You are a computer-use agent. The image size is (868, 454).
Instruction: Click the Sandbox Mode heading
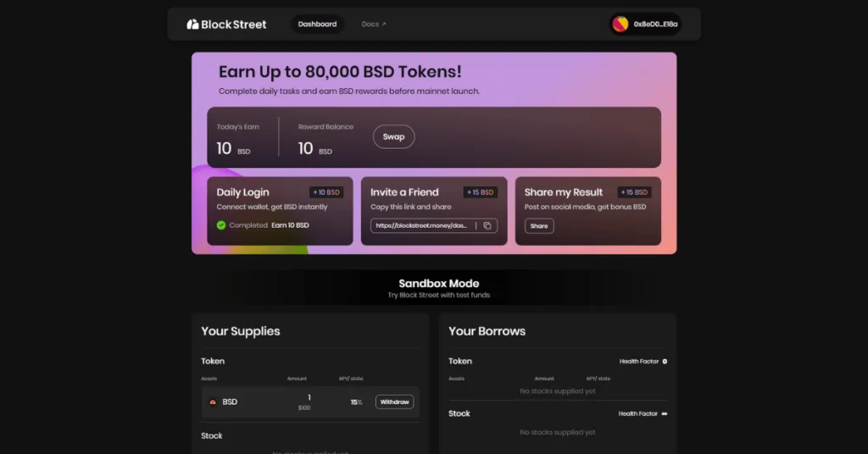(x=439, y=283)
